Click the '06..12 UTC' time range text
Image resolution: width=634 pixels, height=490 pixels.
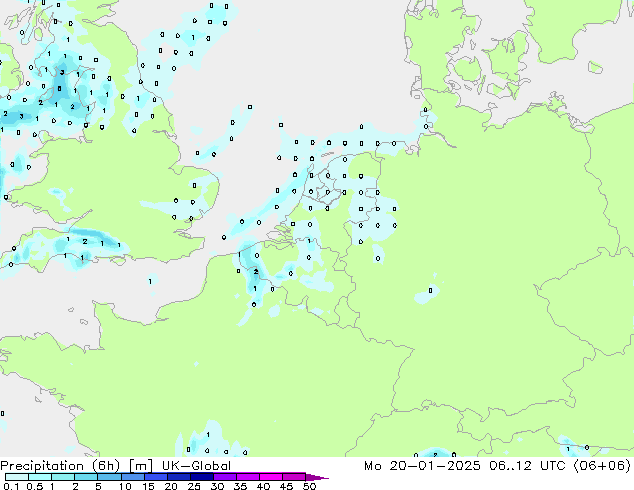pos(530,466)
